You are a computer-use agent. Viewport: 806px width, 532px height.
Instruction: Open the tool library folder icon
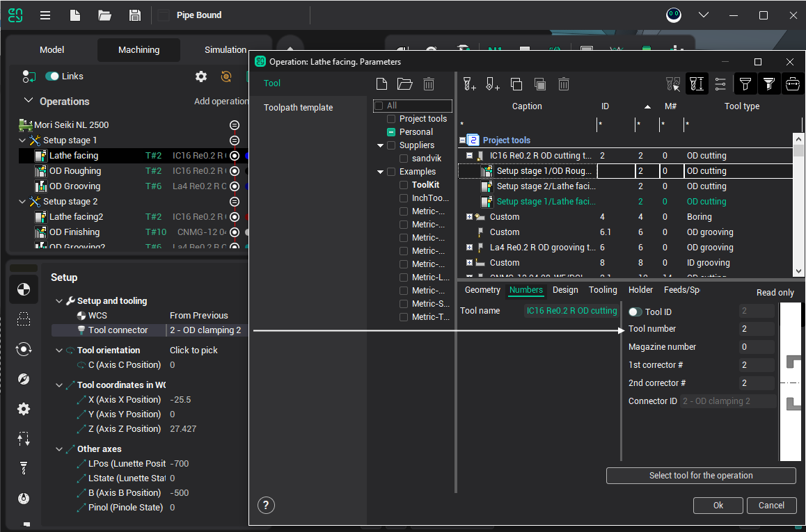point(405,84)
